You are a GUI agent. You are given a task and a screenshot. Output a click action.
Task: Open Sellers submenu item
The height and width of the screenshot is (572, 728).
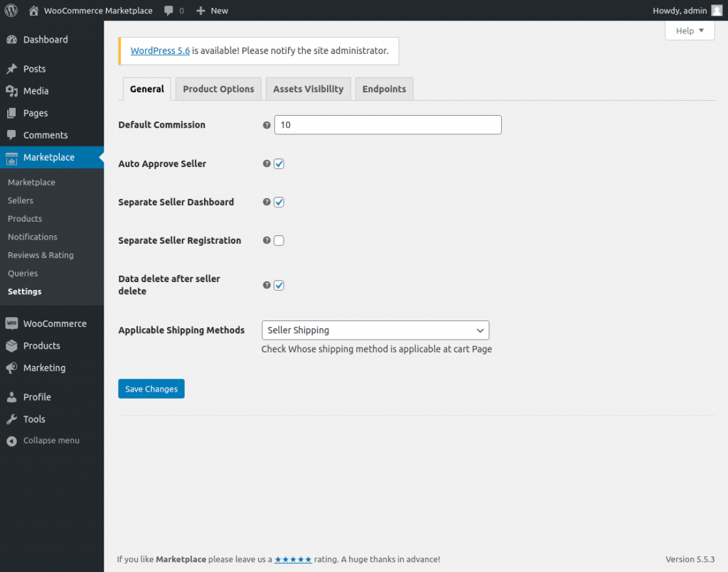coord(21,200)
